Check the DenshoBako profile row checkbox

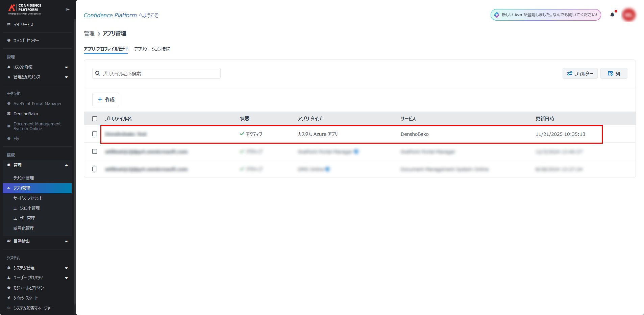95,134
